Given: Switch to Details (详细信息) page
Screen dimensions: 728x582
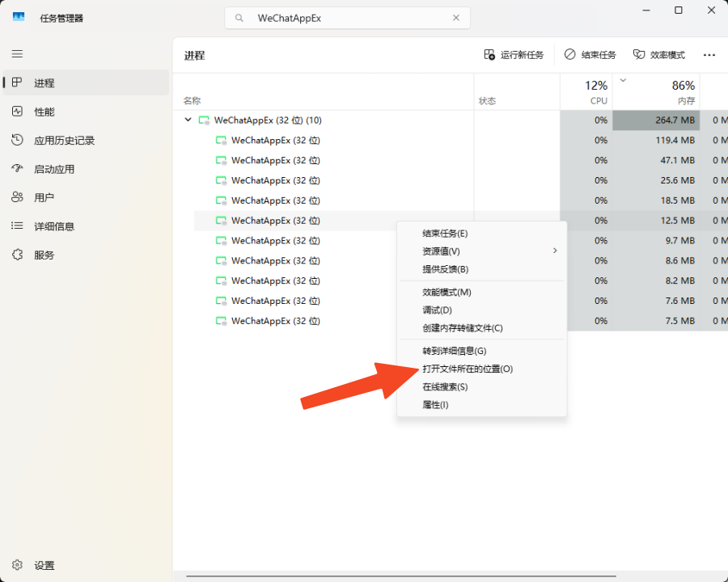Looking at the screenshot, I should (87, 226).
